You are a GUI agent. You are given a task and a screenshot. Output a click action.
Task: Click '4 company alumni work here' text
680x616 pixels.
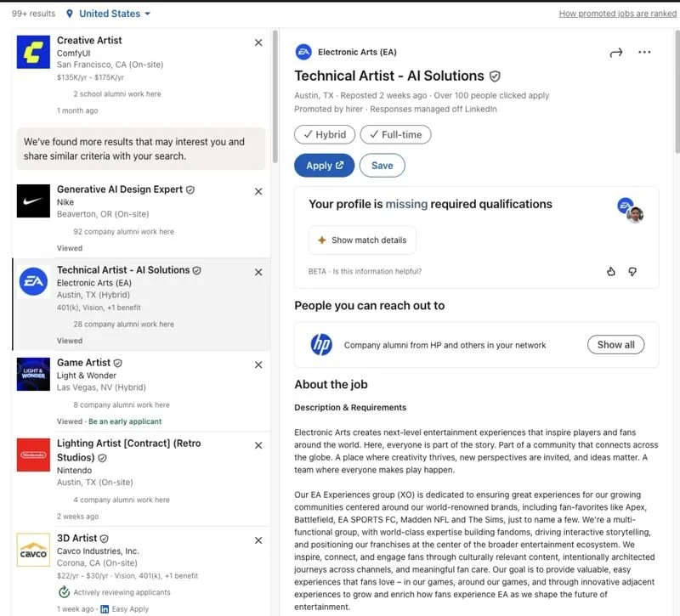[x=122, y=500]
